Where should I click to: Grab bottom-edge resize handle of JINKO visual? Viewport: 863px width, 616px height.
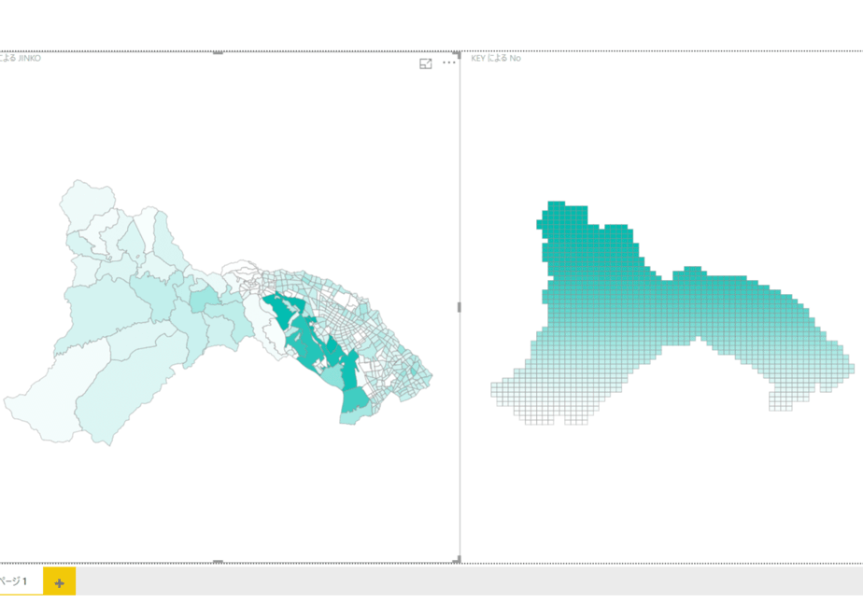[x=218, y=562]
